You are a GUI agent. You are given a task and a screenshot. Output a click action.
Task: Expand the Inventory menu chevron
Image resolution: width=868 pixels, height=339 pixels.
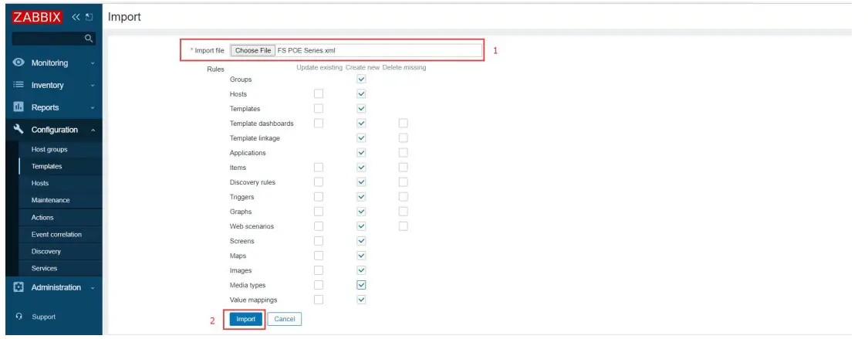(x=93, y=86)
